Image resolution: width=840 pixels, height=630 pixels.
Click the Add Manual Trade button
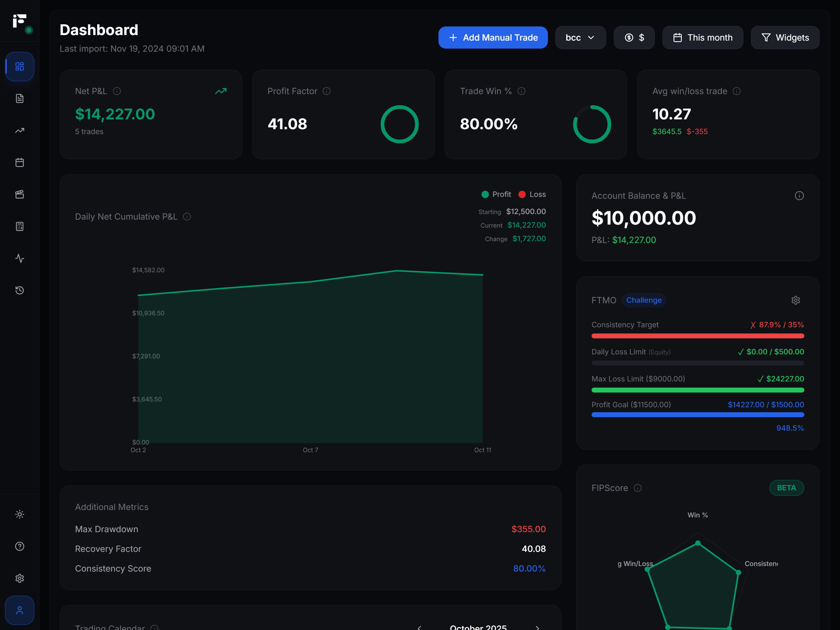pyautogui.click(x=493, y=38)
